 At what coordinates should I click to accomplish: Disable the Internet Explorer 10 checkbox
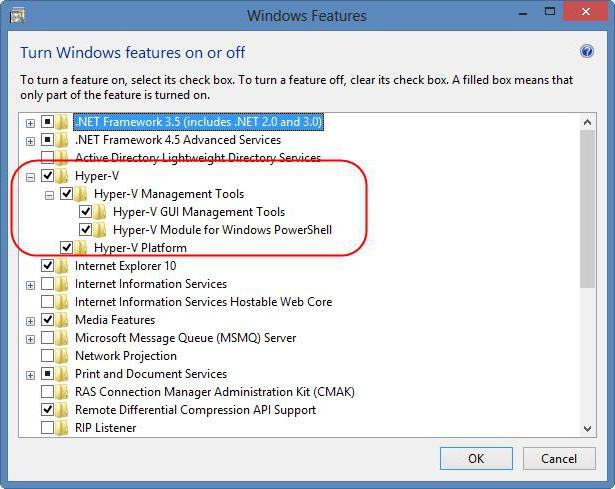click(48, 266)
